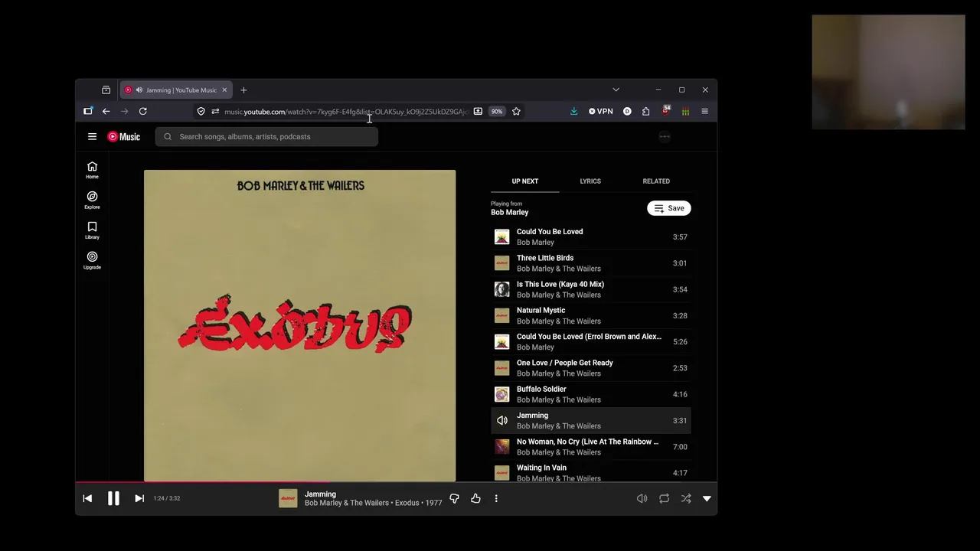
Task: Play Buffalo Soldier from the queue
Action: 590,394
